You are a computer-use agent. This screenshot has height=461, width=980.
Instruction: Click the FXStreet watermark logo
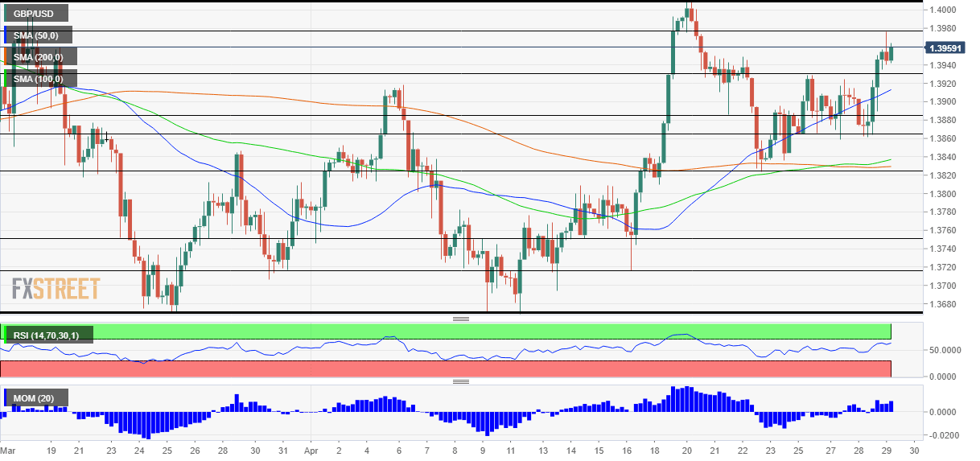click(x=56, y=288)
